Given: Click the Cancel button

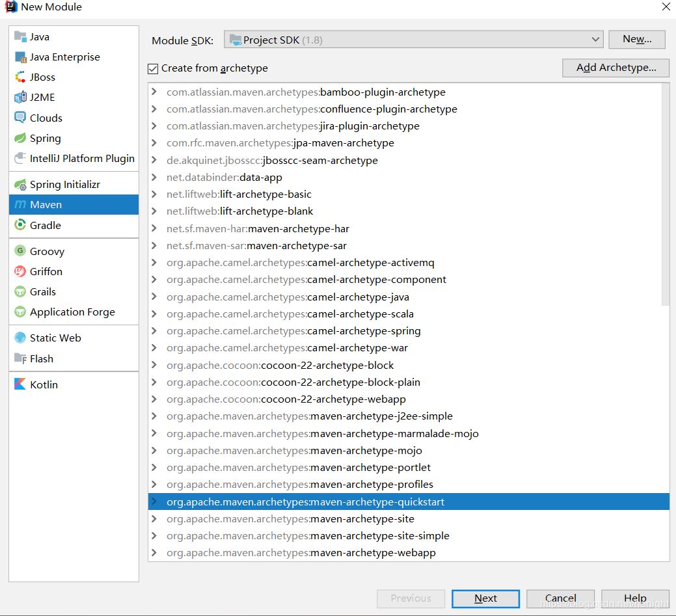Looking at the screenshot, I should (560, 598).
